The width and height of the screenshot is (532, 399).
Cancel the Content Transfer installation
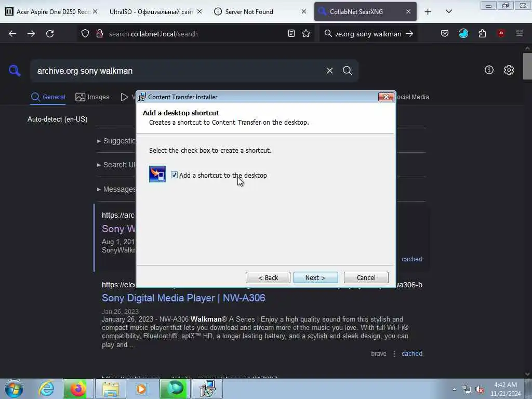pyautogui.click(x=366, y=277)
